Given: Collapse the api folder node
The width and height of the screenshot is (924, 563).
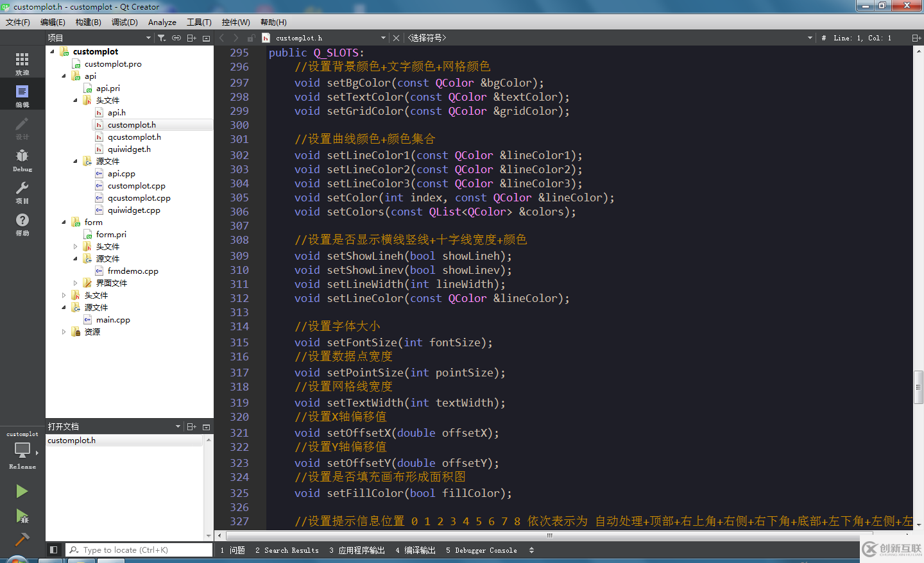Looking at the screenshot, I should (x=64, y=76).
